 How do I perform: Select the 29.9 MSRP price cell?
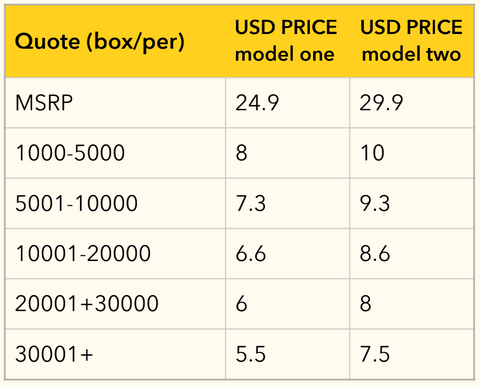pyautogui.click(x=412, y=103)
